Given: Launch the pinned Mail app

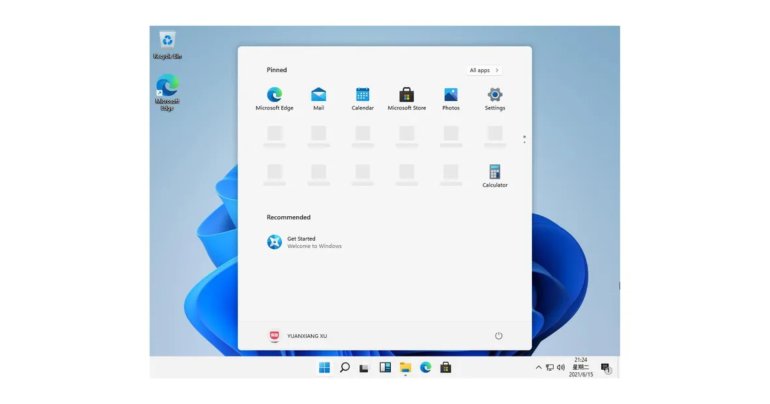Looking at the screenshot, I should (x=318, y=95).
